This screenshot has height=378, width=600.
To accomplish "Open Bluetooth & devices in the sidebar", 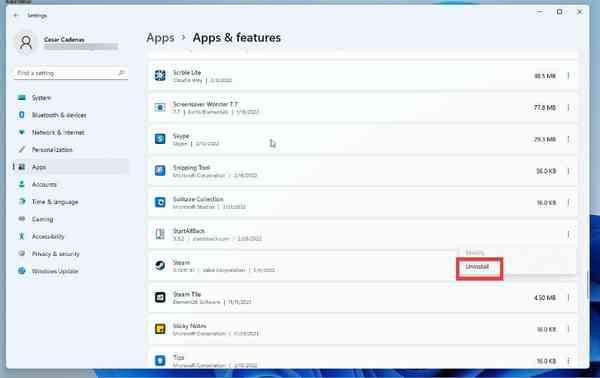I will point(71,115).
